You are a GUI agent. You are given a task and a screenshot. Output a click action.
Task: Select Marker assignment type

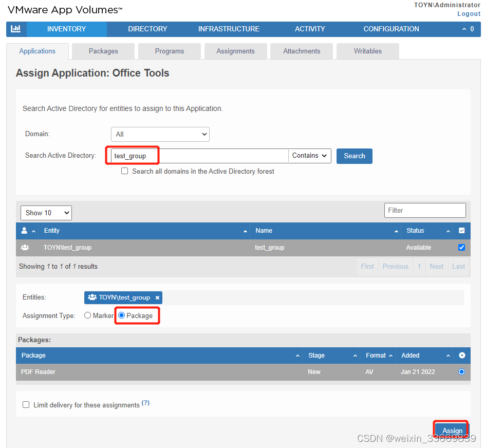[88, 315]
